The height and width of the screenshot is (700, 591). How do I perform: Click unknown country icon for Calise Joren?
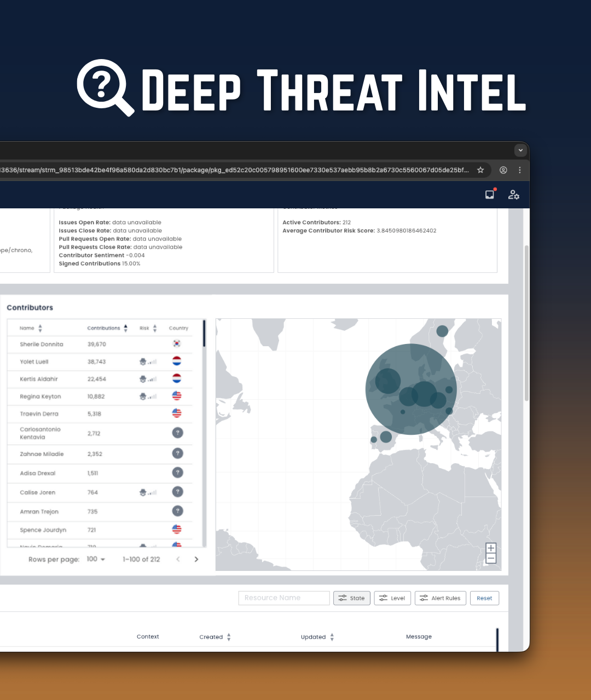177,492
